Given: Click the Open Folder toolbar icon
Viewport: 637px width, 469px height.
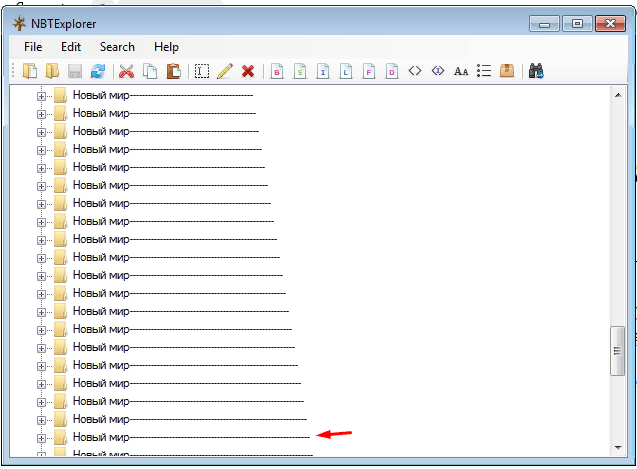Looking at the screenshot, I should click(52, 71).
